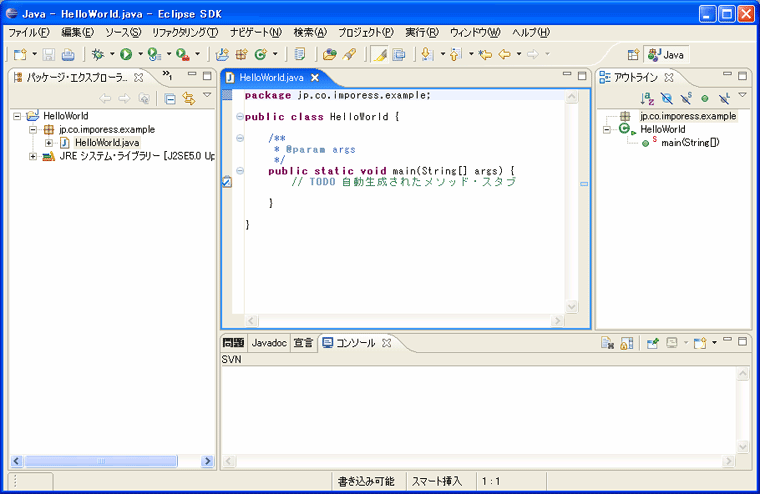
Task: Click the Open Perspective icon
Action: [x=633, y=55]
